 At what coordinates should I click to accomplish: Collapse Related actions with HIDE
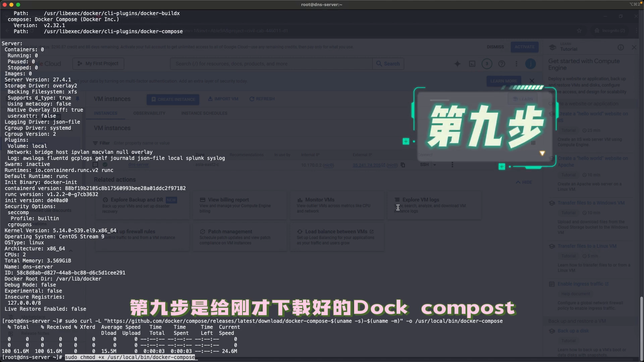click(524, 182)
